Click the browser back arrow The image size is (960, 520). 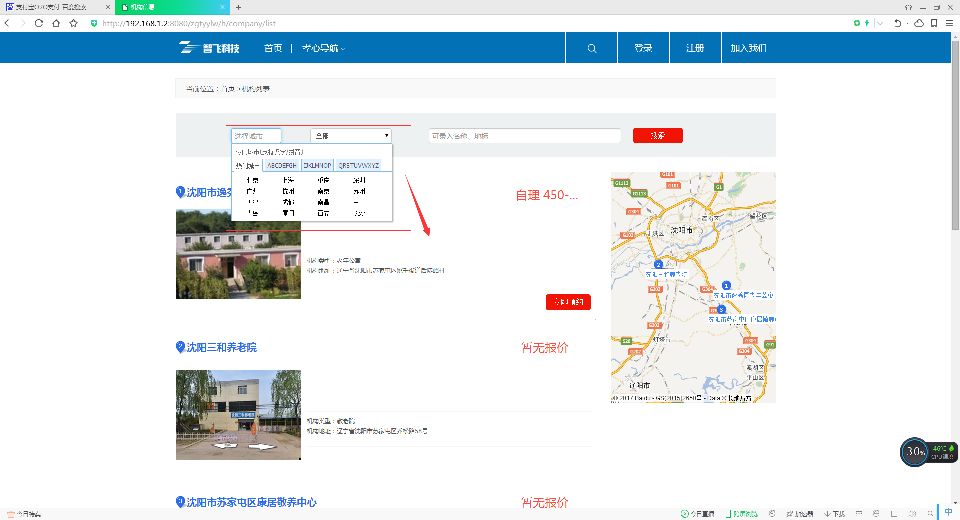(9, 22)
